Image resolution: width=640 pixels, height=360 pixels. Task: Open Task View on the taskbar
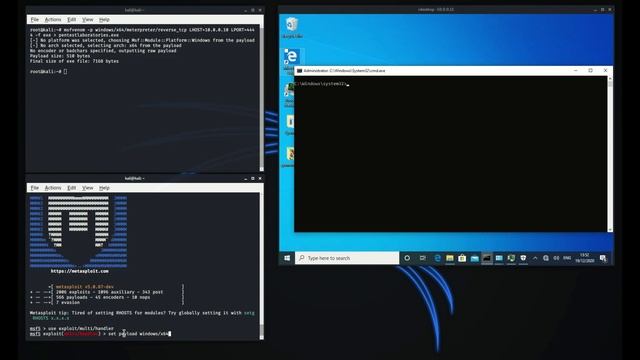point(422,258)
